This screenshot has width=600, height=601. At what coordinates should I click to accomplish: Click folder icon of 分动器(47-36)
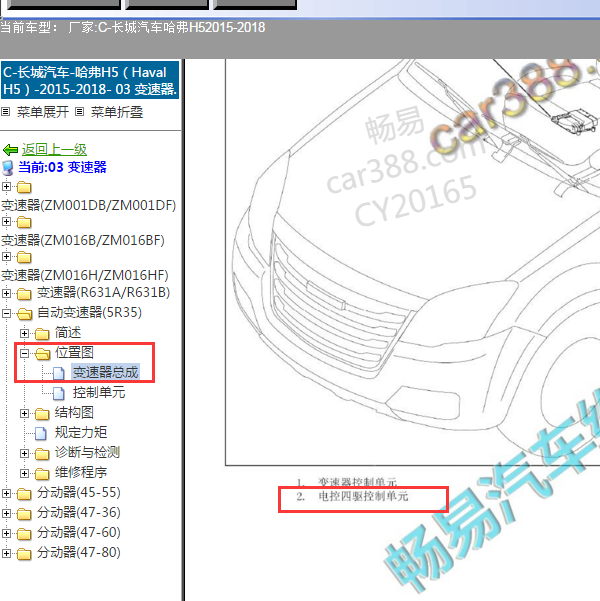(24, 514)
